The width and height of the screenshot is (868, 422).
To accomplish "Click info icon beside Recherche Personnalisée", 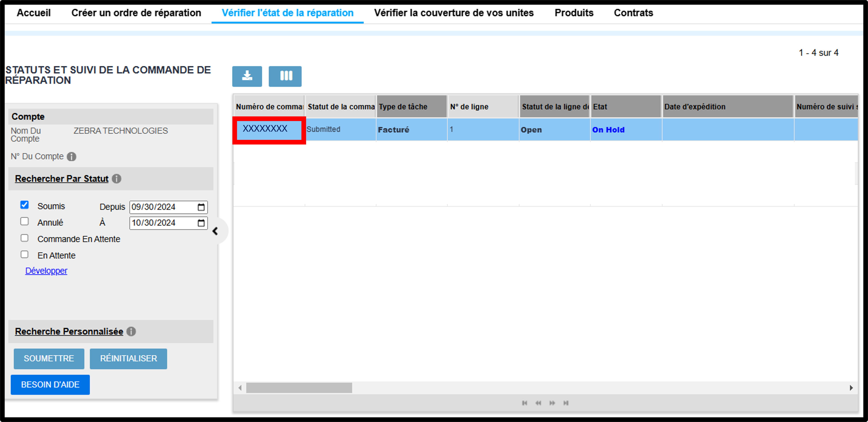I will [131, 331].
